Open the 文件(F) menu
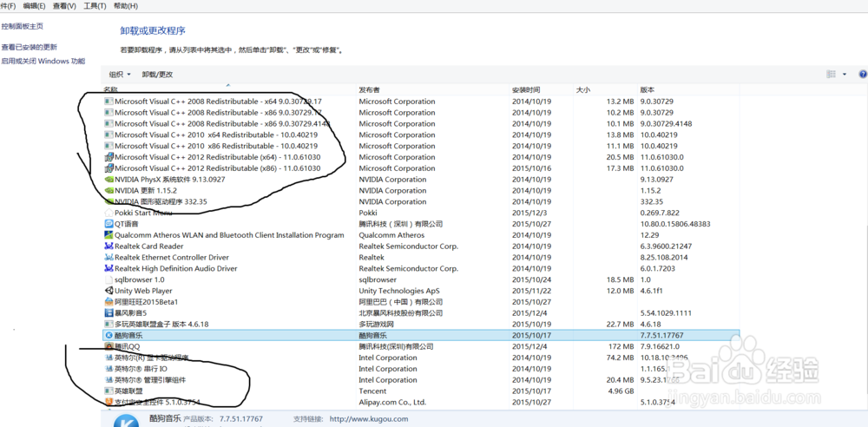The height and width of the screenshot is (427, 868). [8, 6]
